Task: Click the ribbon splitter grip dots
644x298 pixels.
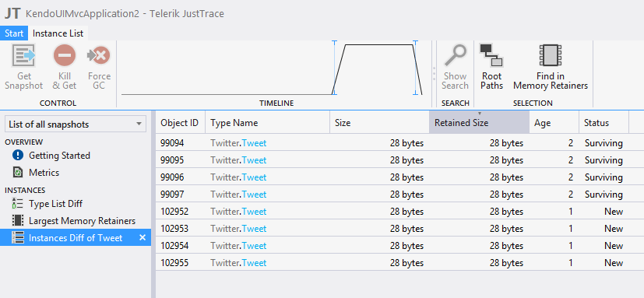Action: coord(434,73)
